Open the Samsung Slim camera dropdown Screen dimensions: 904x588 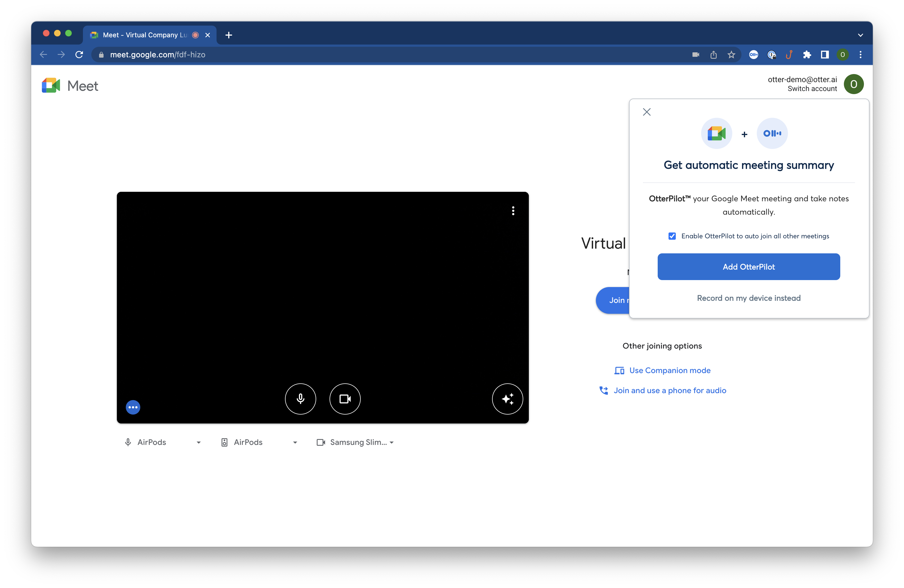pyautogui.click(x=392, y=442)
